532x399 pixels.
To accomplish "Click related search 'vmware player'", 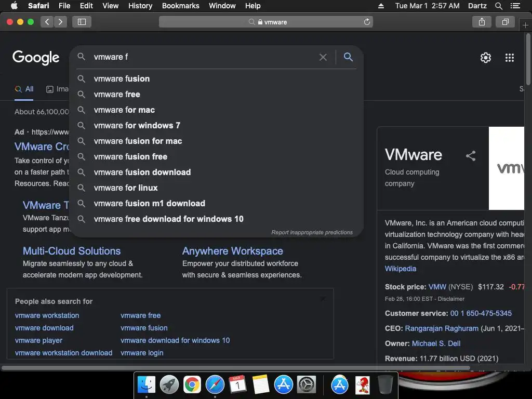I will point(38,341).
